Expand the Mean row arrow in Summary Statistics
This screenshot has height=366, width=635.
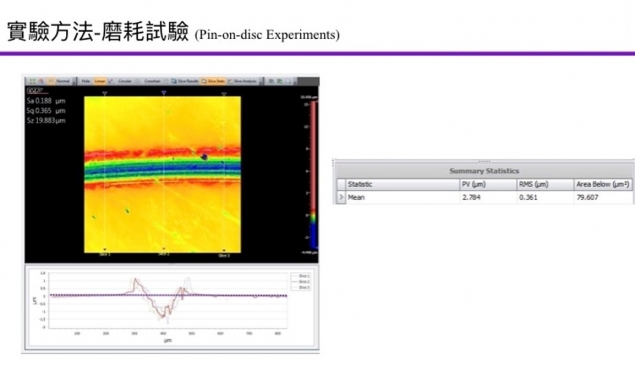(x=341, y=197)
